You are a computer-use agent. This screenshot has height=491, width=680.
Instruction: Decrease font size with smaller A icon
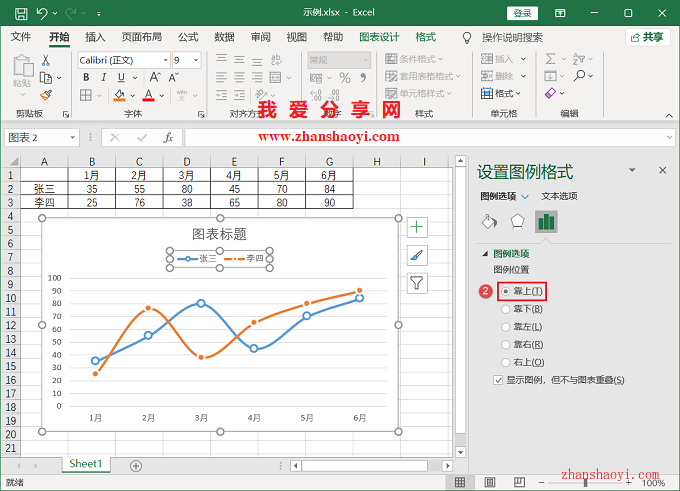click(173, 78)
